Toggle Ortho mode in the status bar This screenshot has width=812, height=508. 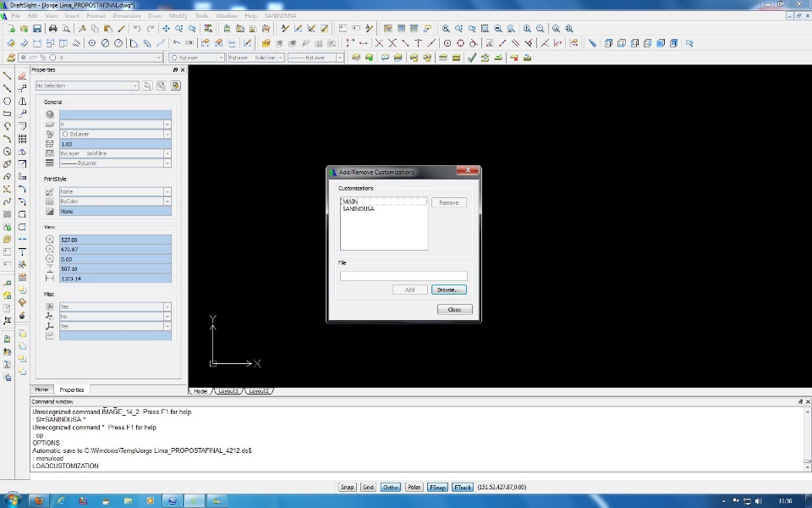[x=391, y=488]
